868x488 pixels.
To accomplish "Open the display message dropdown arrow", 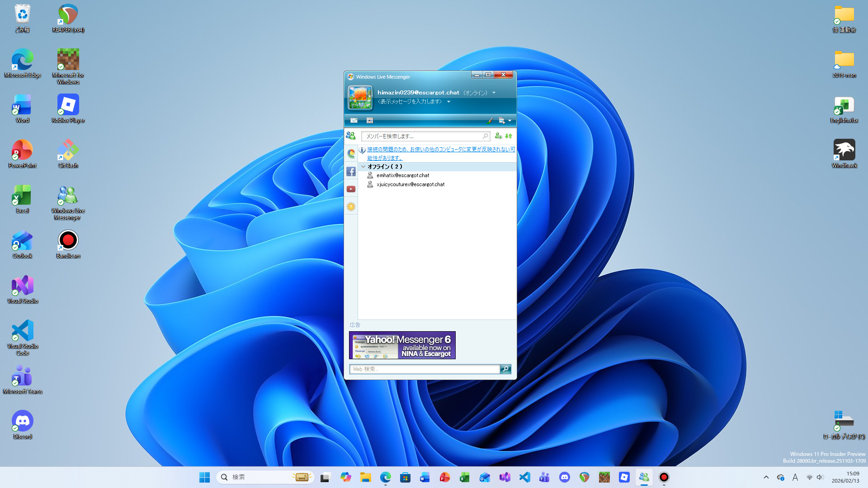I will 448,102.
